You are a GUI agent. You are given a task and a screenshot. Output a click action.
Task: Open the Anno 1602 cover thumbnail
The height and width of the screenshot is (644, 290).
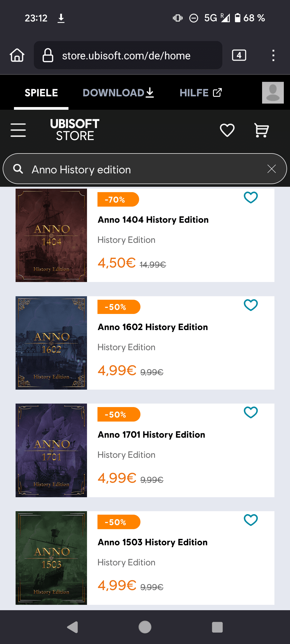[x=51, y=343]
